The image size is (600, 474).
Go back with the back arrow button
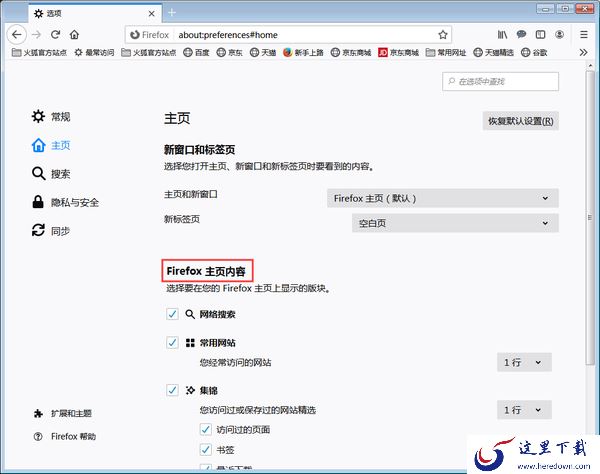click(x=16, y=35)
